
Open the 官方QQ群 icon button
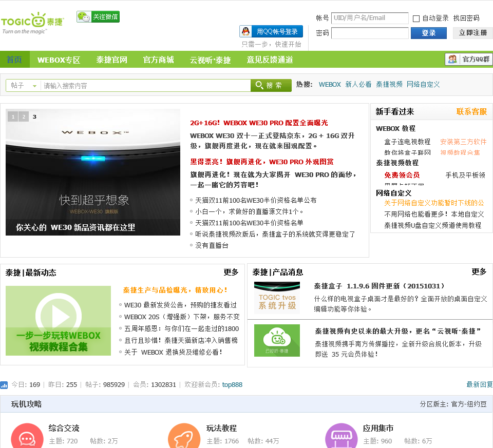click(x=468, y=59)
